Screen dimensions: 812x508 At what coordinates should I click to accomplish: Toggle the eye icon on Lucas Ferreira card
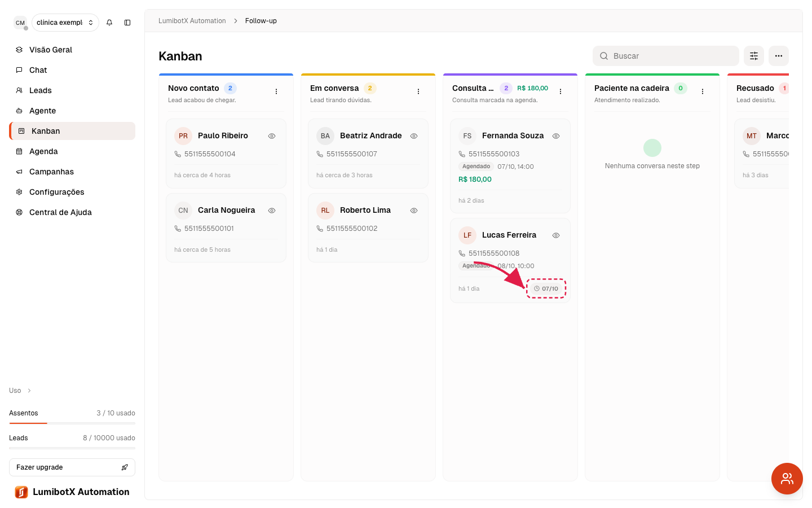click(x=556, y=235)
